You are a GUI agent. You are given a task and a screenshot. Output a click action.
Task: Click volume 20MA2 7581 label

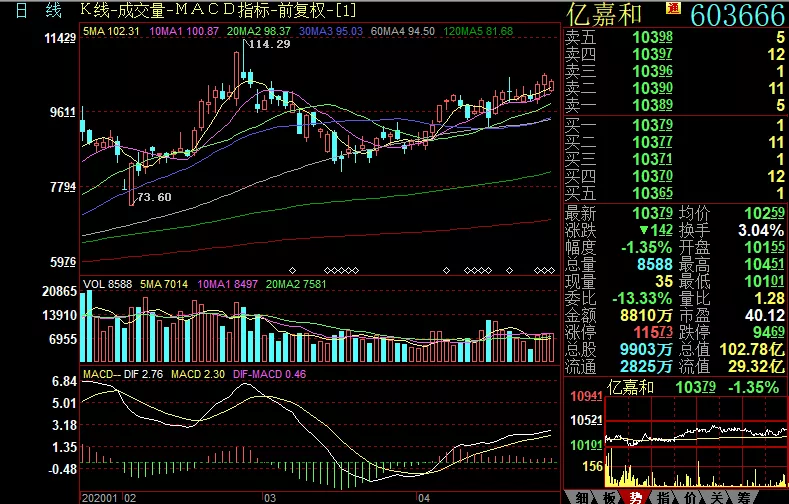pyautogui.click(x=296, y=284)
